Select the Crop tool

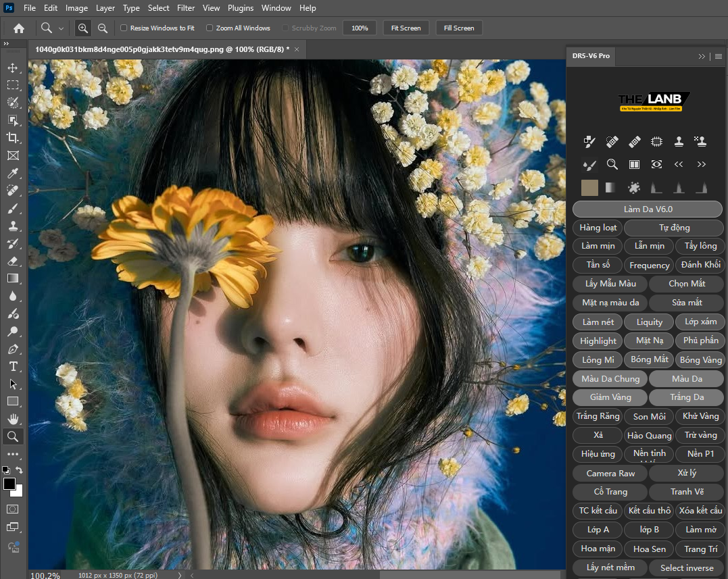14,138
